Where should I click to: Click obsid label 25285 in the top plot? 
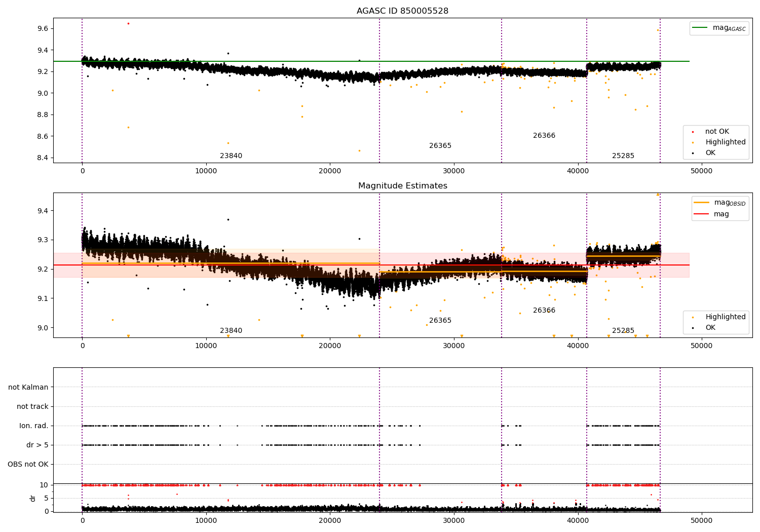[x=623, y=156]
